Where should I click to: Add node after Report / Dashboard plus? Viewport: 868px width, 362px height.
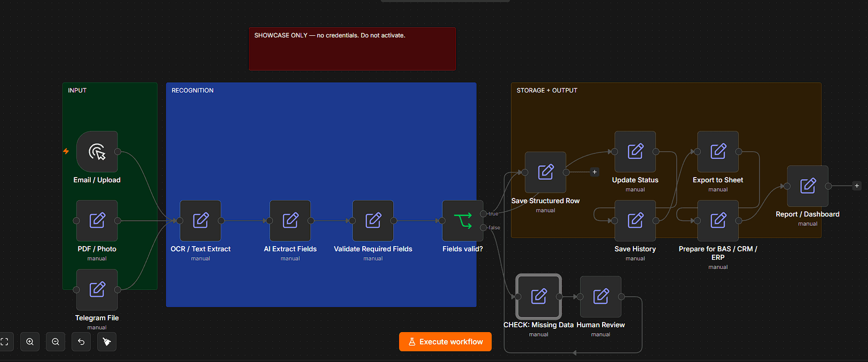coord(857,186)
